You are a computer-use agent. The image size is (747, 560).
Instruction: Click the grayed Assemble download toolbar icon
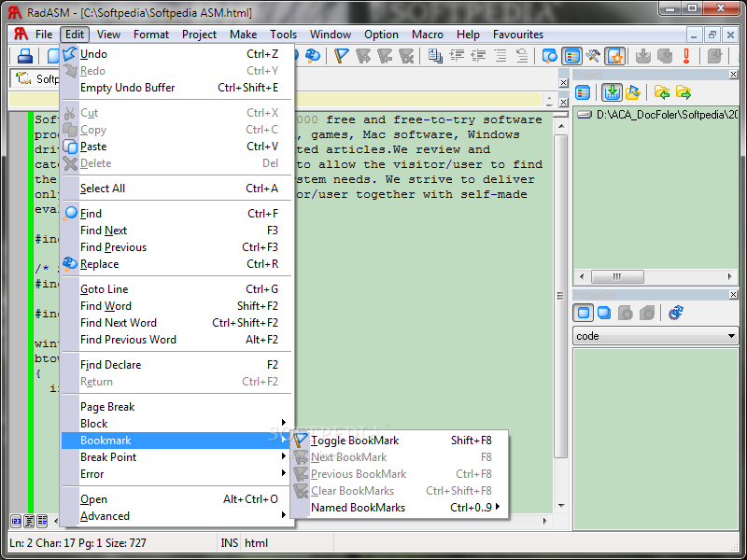[x=643, y=56]
